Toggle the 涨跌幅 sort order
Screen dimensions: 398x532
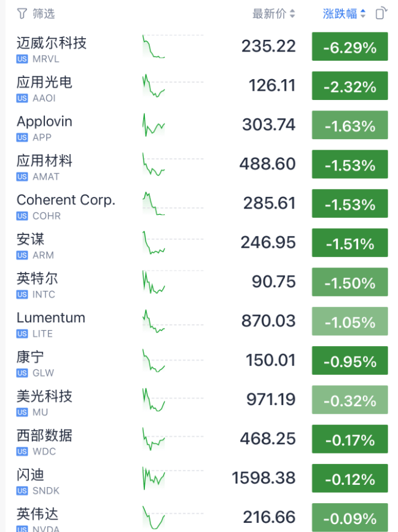click(344, 13)
